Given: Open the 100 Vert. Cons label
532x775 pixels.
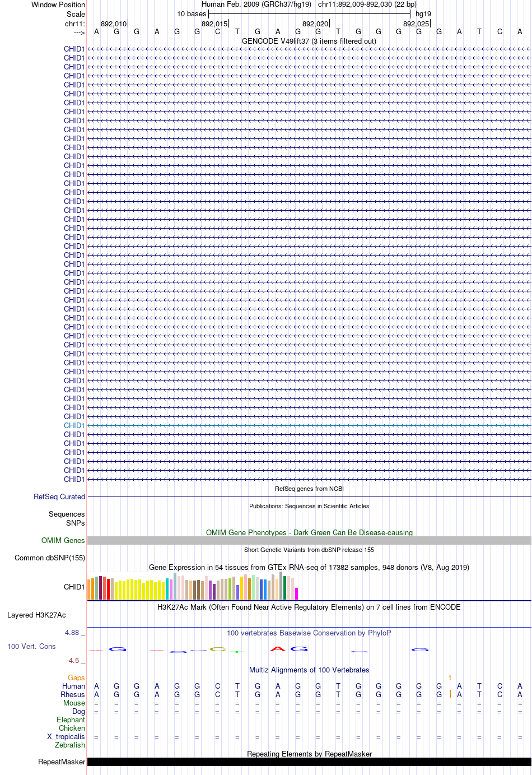Looking at the screenshot, I should point(31,646).
